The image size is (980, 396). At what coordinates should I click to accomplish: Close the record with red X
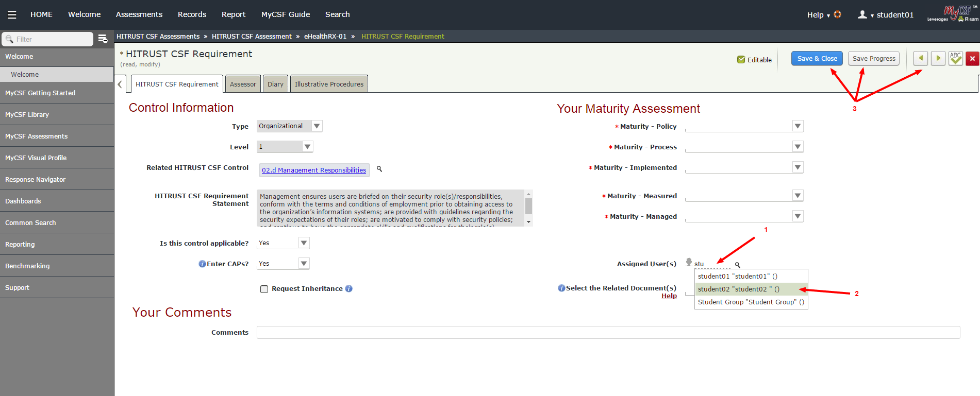click(x=972, y=58)
